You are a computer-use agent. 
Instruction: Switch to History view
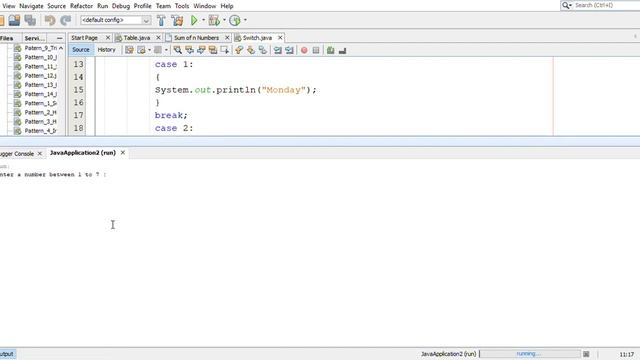tap(107, 50)
